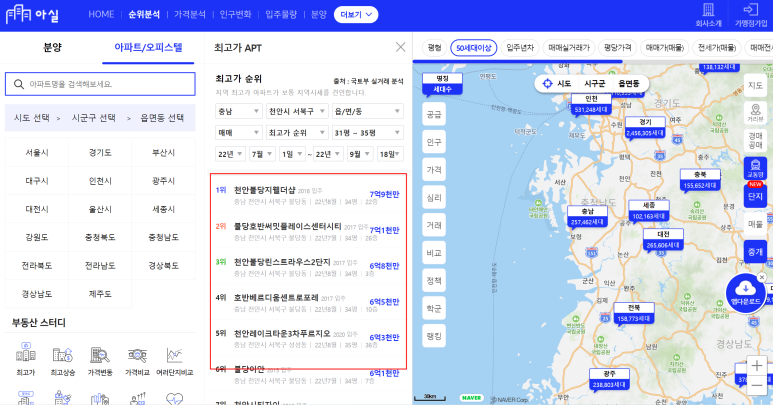The width and height of the screenshot is (773, 405).
Task: Zoom in the map with plus
Action: pyautogui.click(x=757, y=365)
